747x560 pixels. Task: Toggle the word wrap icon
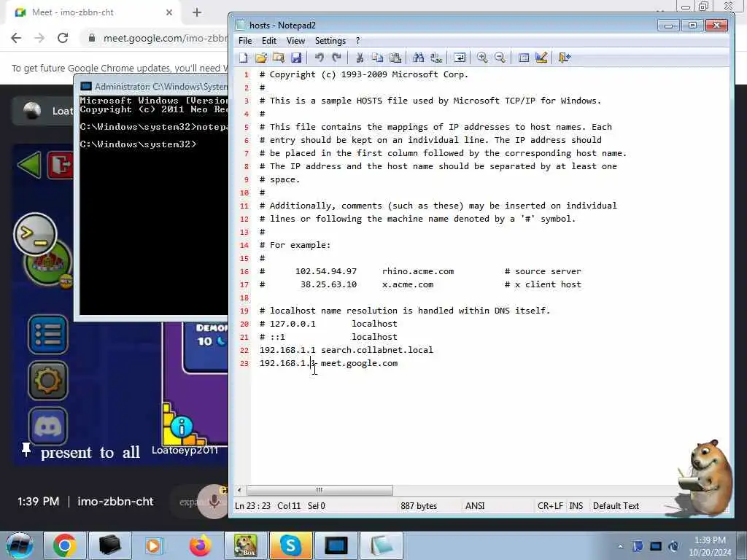pos(460,58)
